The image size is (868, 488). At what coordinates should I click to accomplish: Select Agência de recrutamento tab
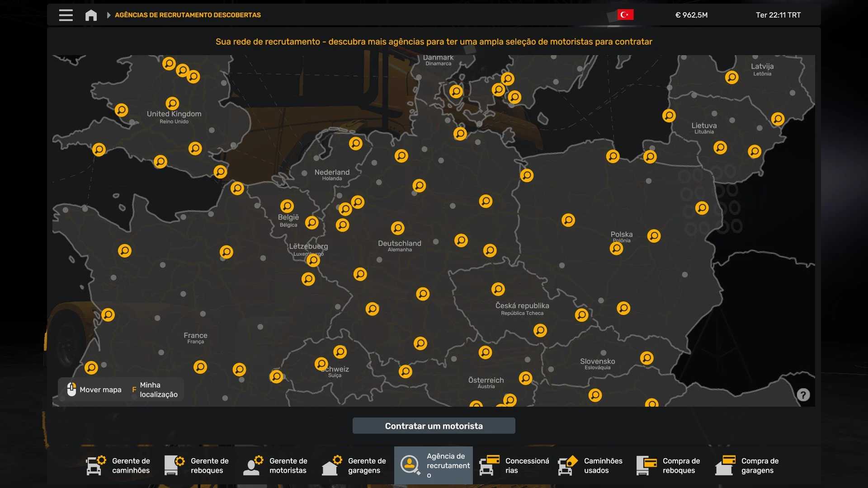(433, 465)
